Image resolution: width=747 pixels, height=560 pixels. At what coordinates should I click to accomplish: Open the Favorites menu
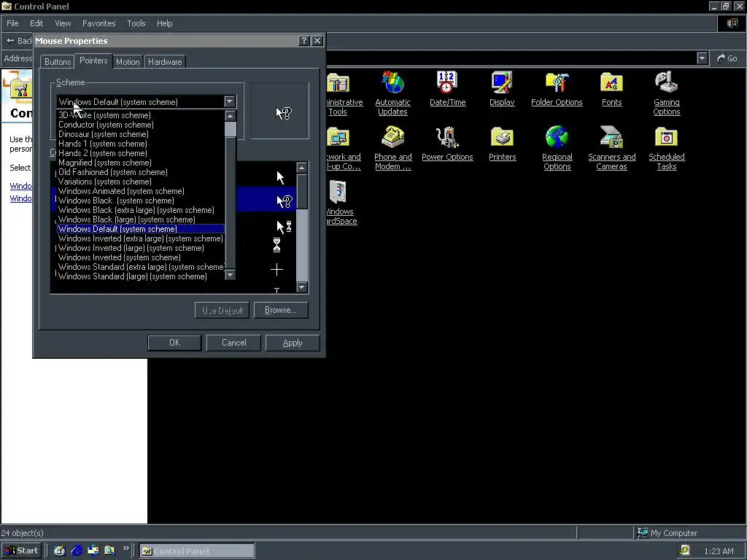(98, 23)
